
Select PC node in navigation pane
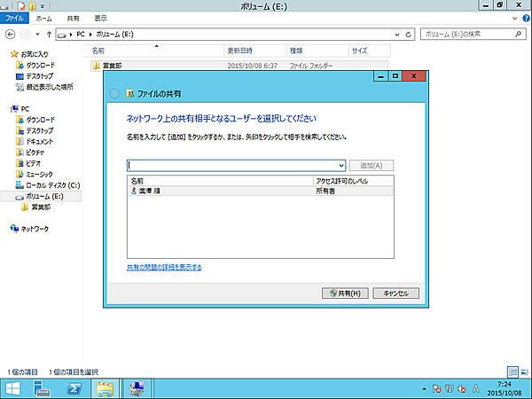tap(20, 109)
